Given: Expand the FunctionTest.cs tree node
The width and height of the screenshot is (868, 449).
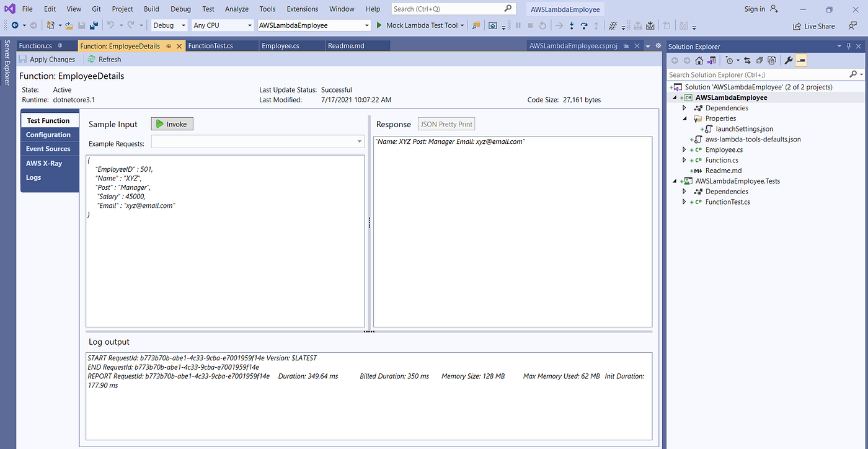Looking at the screenshot, I should pos(684,202).
